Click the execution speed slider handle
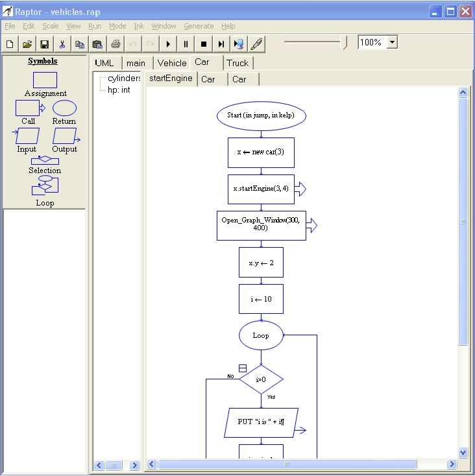 tap(345, 43)
